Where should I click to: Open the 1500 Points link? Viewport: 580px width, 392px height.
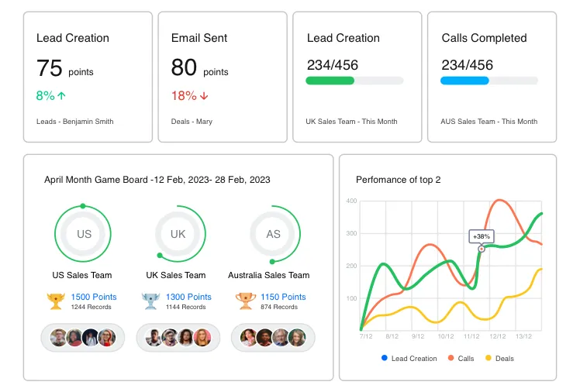[x=94, y=297]
